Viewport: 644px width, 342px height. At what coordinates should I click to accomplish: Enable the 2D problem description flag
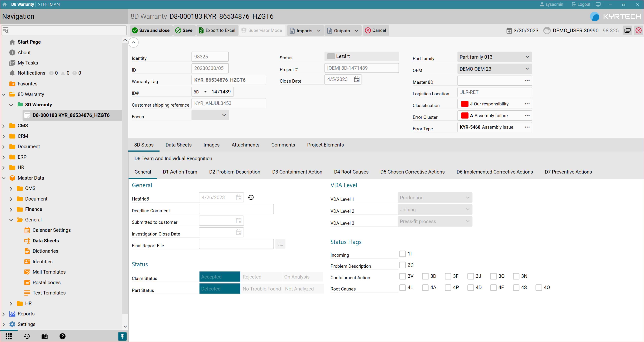pos(402,265)
